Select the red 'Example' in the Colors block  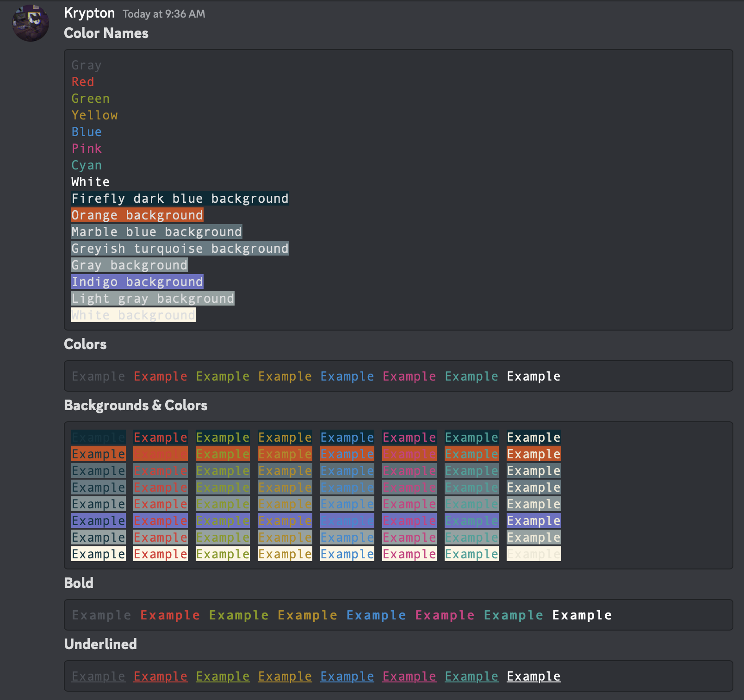pos(161,376)
